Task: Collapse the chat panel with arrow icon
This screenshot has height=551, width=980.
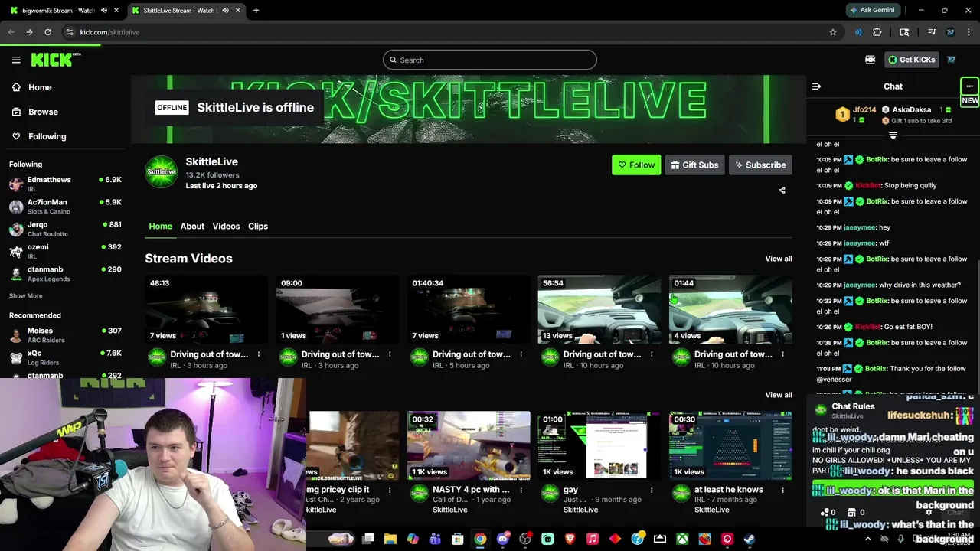Action: tap(816, 86)
